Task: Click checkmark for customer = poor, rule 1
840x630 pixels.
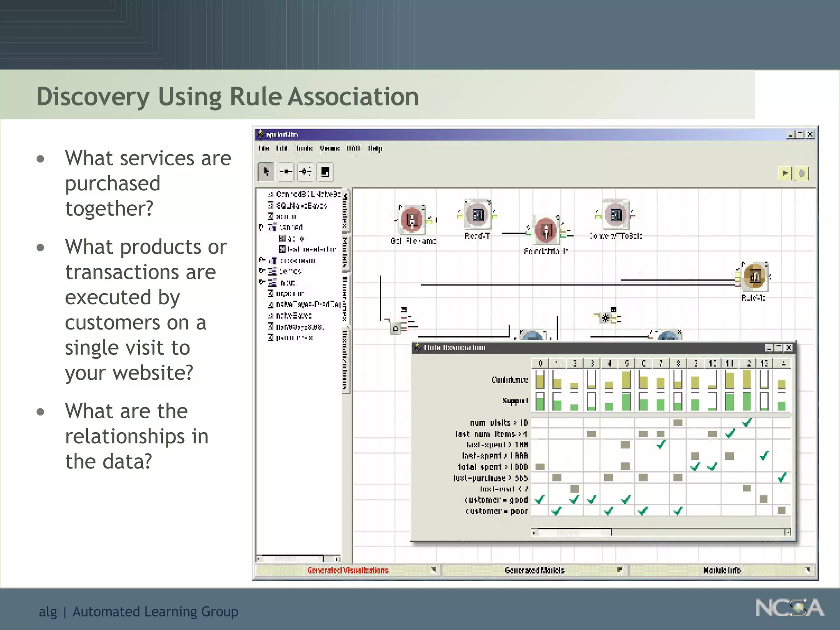Action: tap(557, 511)
